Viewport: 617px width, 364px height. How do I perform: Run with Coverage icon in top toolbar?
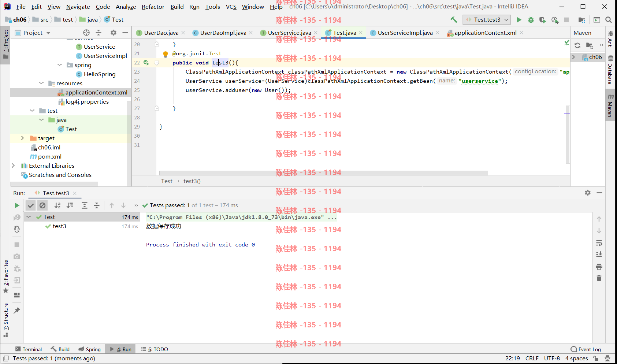543,20
